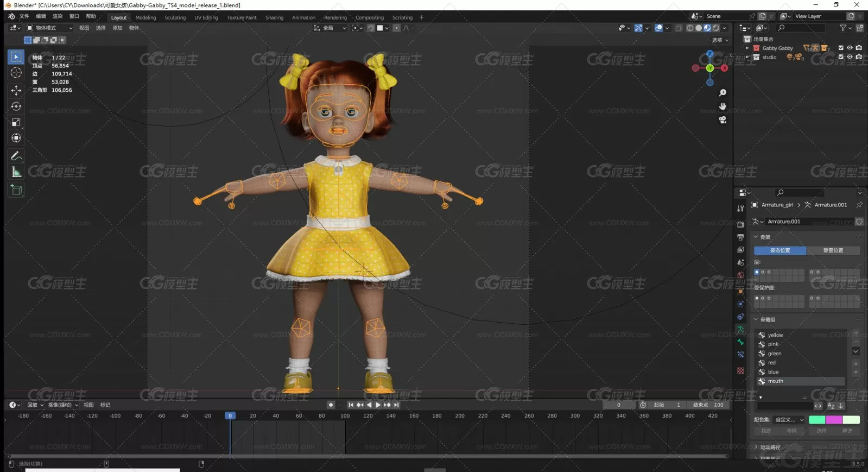This screenshot has height=472, width=868.
Task: Click the viewport pan hand icon
Action: pyautogui.click(x=723, y=106)
